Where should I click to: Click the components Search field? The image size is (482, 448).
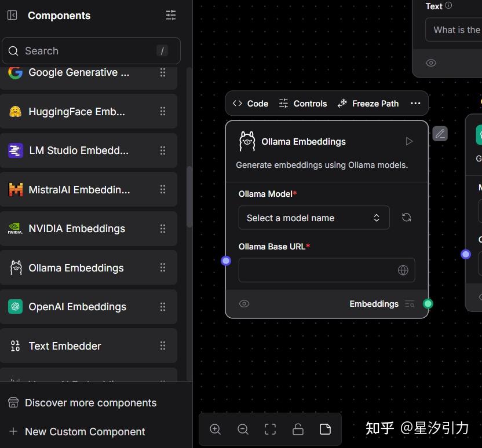point(91,51)
